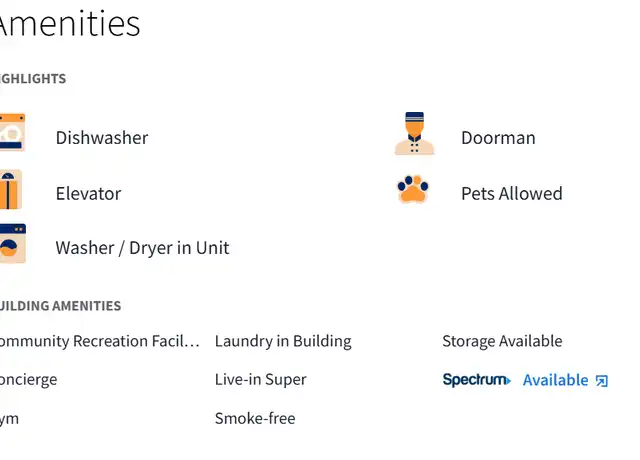Click the Laundry in Building amenity
640x460 pixels.
click(x=283, y=341)
